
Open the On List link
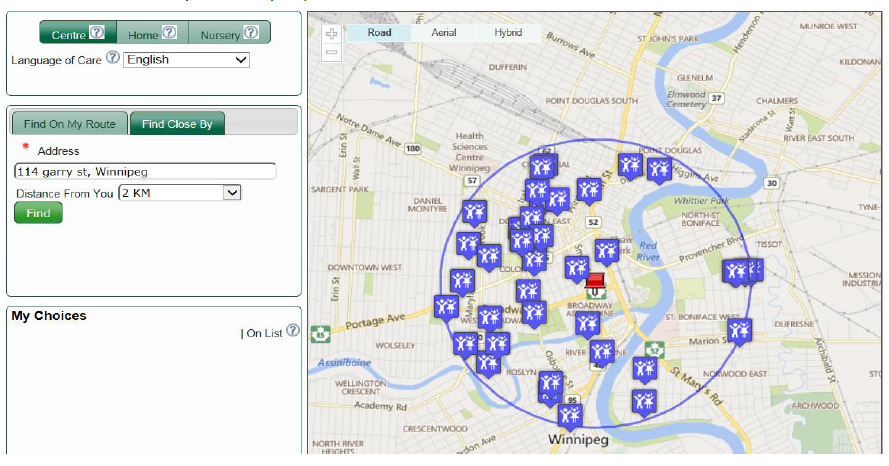pyautogui.click(x=264, y=333)
